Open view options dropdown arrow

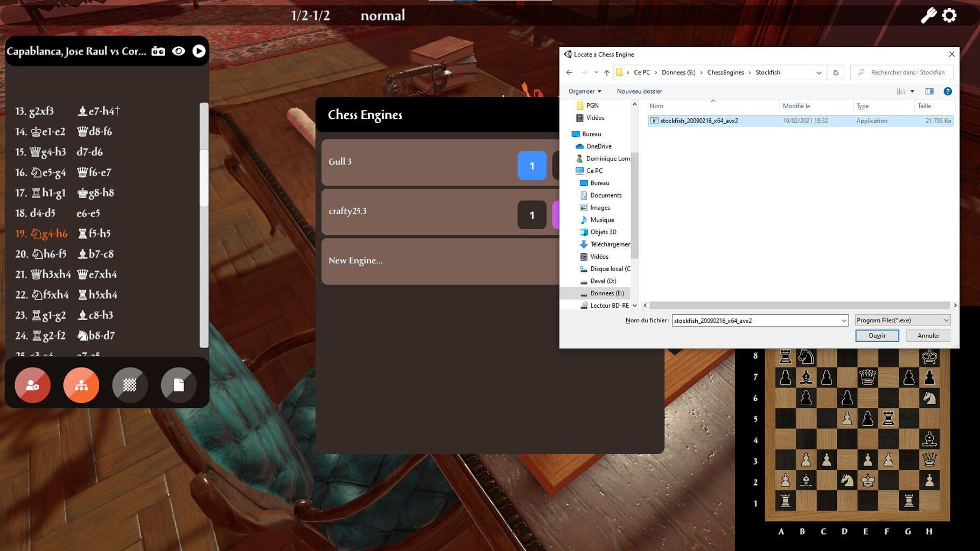click(x=912, y=91)
